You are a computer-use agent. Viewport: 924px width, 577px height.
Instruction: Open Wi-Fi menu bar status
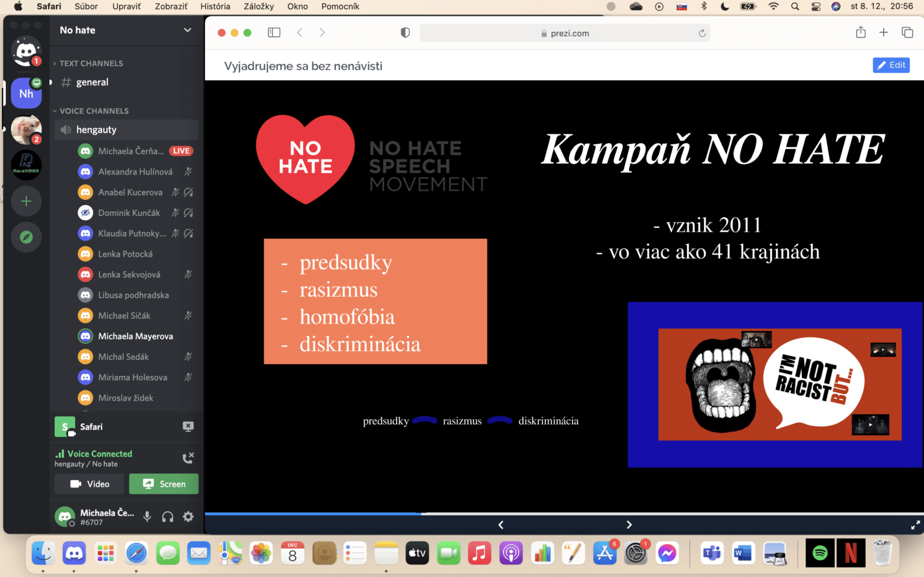click(774, 6)
